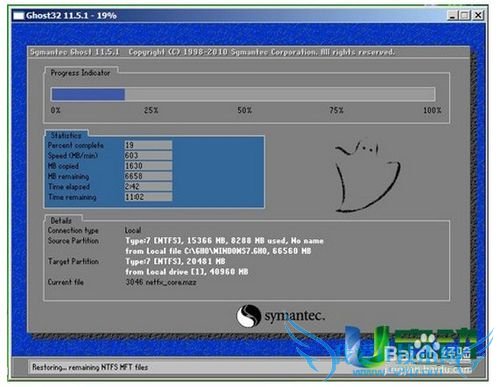Click the 'Details' panel heading
The height and width of the screenshot is (387, 500).
click(x=61, y=220)
